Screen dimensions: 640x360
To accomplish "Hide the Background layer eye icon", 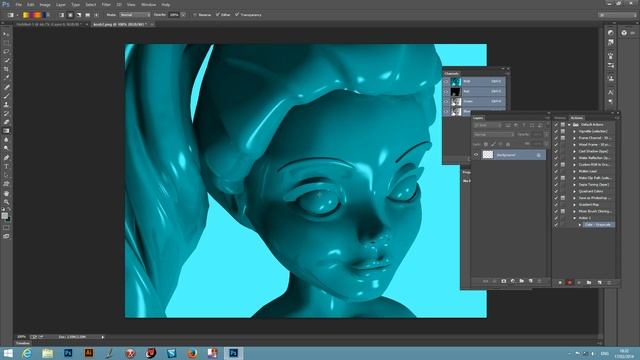I will pyautogui.click(x=476, y=155).
